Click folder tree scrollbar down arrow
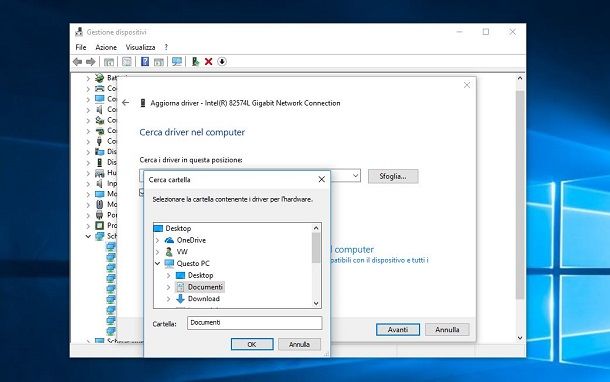The image size is (610, 382). (x=316, y=303)
